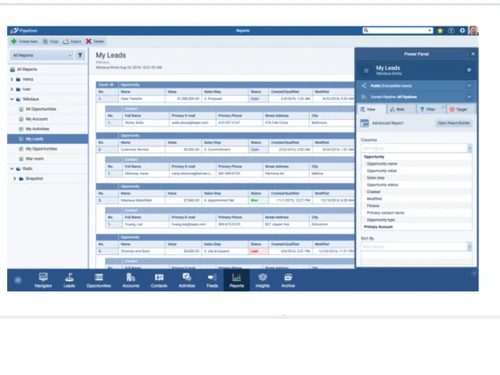Click the Copy toolbar icon
500x375 pixels.
tap(45, 41)
